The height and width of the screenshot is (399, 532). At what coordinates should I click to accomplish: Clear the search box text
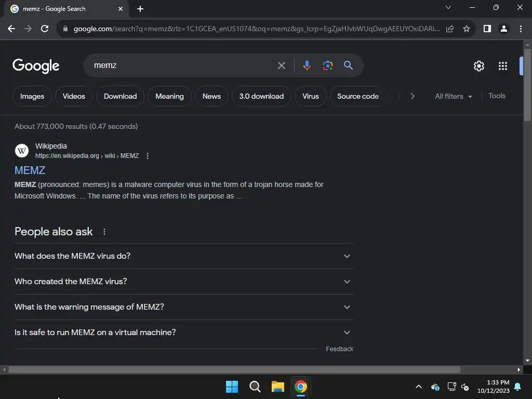click(282, 65)
